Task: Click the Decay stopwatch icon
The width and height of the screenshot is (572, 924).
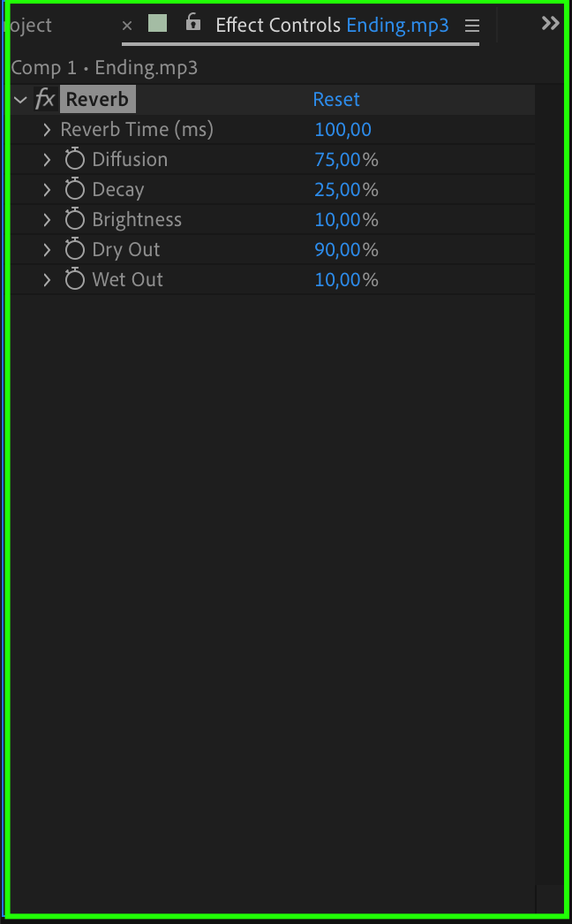Action: click(75, 190)
